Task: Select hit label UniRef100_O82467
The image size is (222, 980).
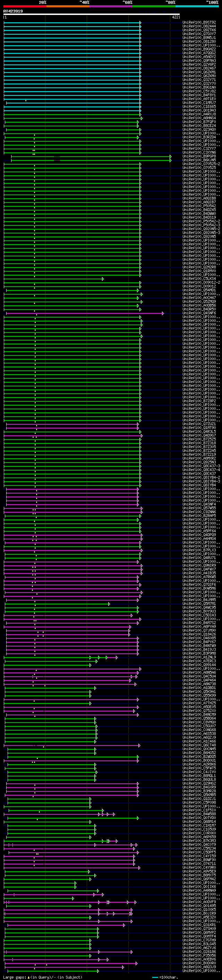Action: 199,68
